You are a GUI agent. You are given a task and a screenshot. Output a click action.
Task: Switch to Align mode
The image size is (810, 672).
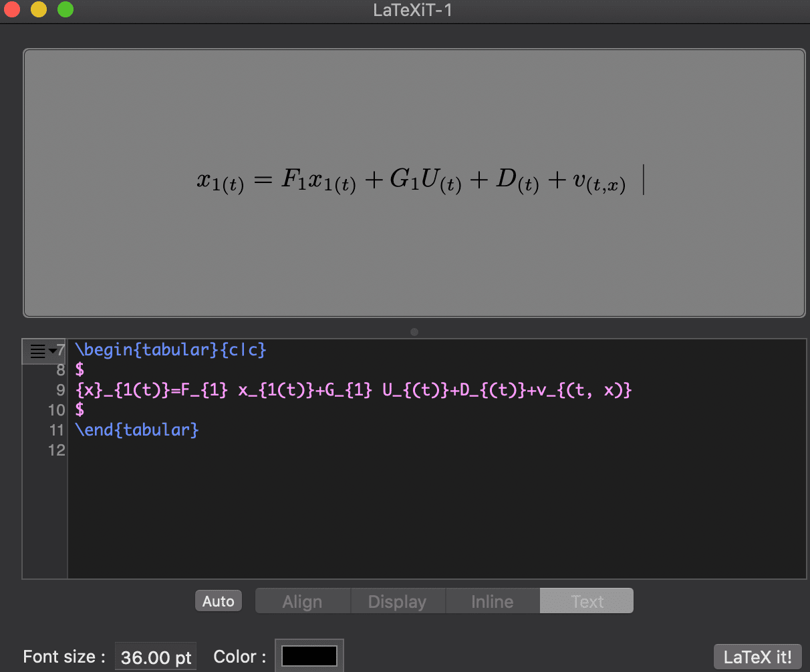click(x=302, y=601)
